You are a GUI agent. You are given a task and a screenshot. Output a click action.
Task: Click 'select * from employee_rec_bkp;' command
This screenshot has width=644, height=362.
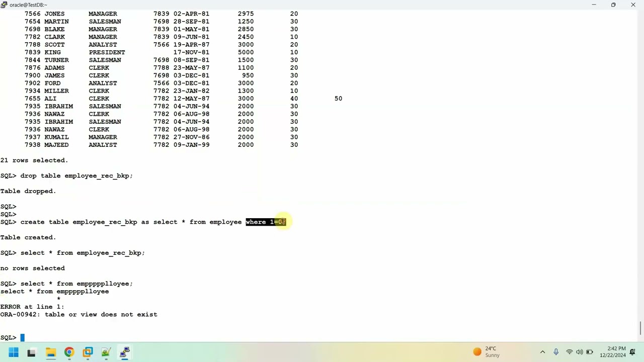[83, 253]
